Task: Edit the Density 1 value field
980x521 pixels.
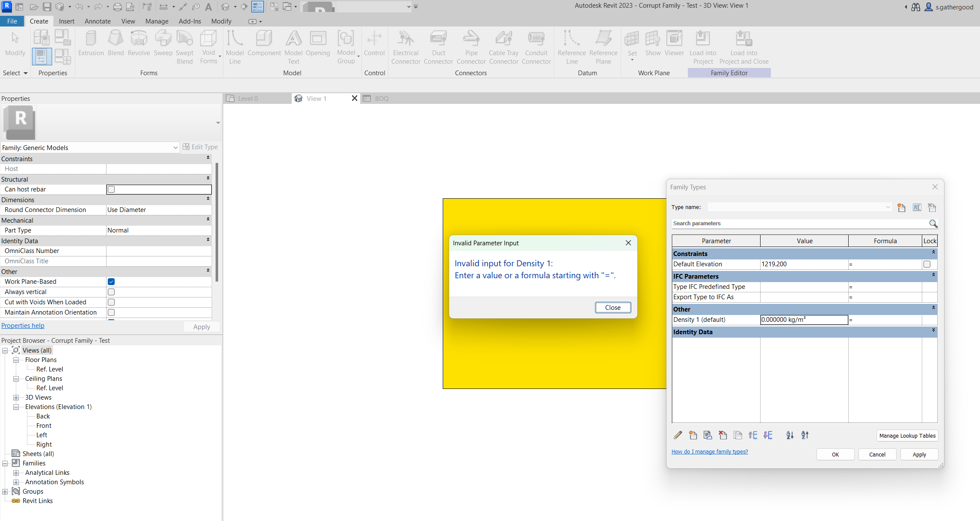Action: tap(804, 319)
